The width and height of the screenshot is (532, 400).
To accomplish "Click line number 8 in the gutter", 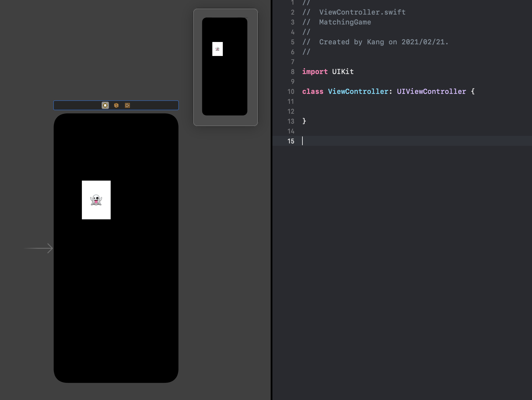I will (x=293, y=72).
